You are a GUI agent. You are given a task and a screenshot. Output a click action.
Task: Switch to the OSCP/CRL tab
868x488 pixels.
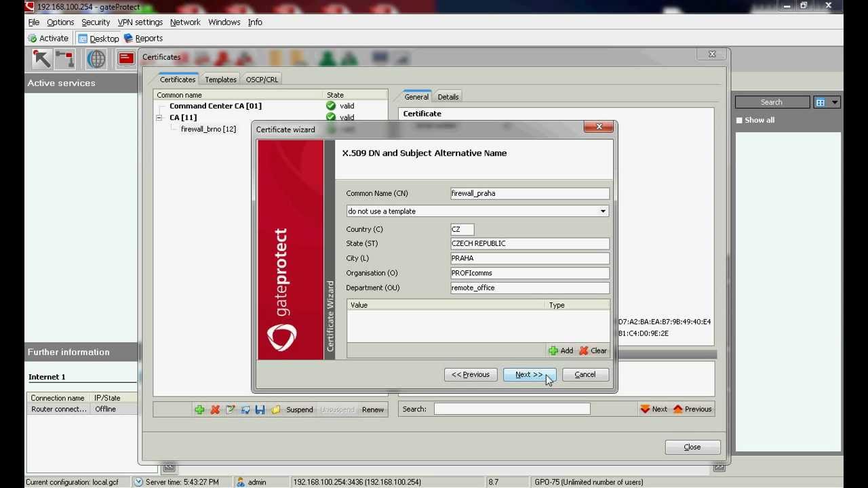pyautogui.click(x=262, y=79)
